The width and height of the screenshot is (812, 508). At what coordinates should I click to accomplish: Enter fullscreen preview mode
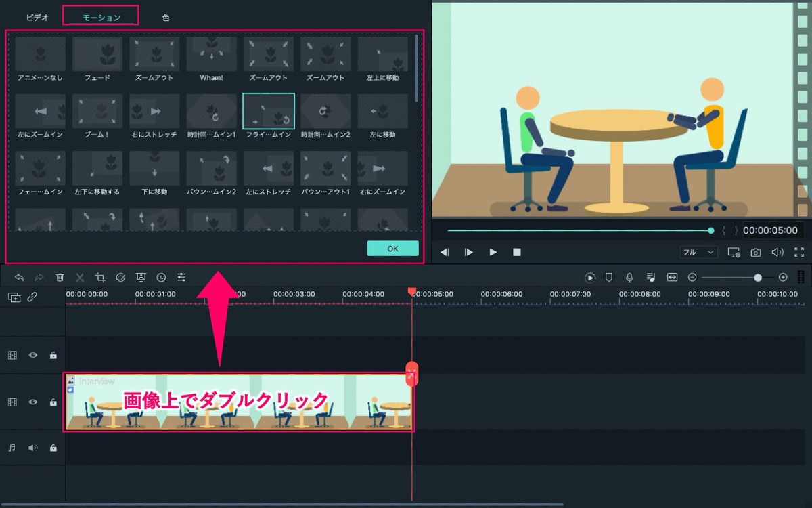(799, 252)
